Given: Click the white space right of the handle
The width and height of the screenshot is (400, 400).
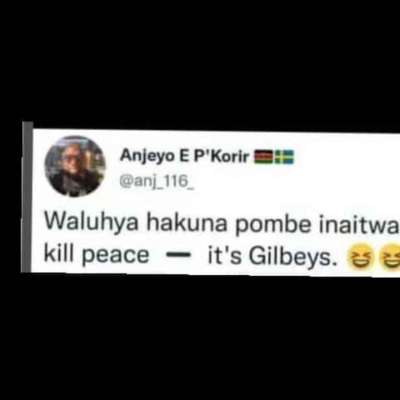Looking at the screenshot, I should pyautogui.click(x=297, y=182).
